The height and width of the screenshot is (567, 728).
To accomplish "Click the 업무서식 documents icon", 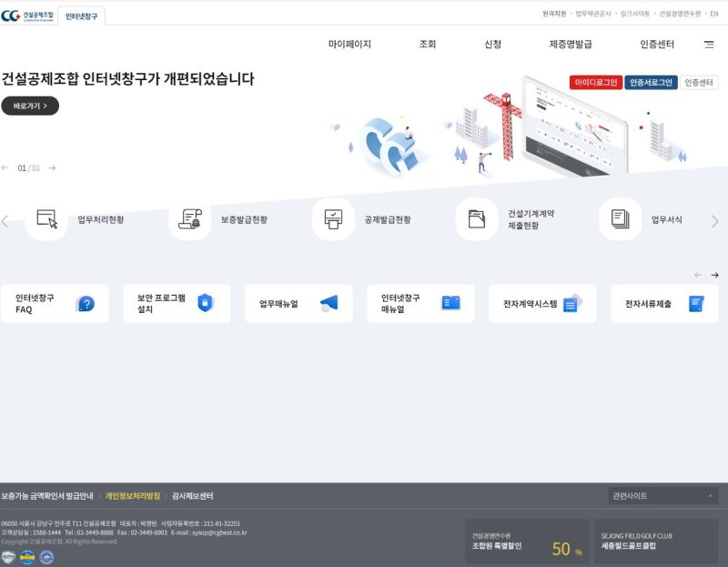I will (x=620, y=219).
